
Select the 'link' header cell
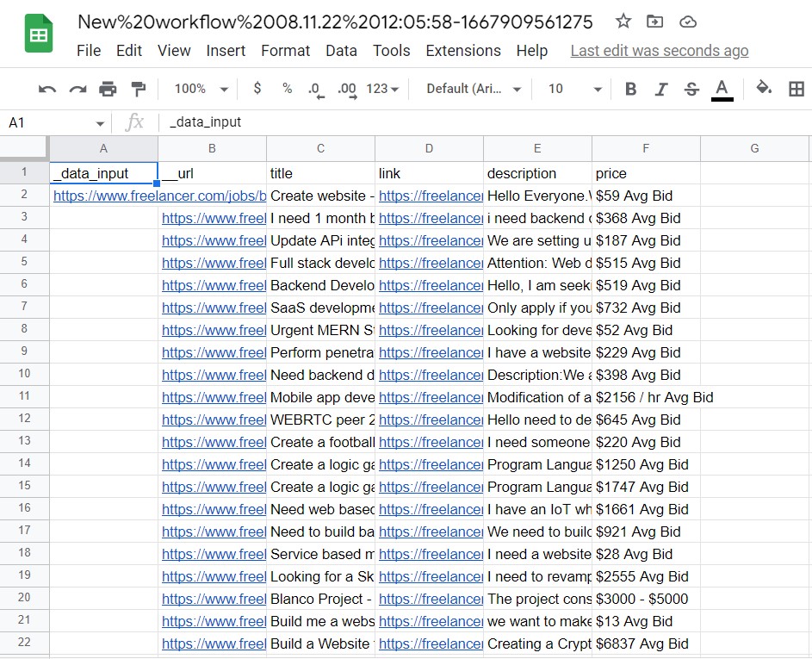pyautogui.click(x=429, y=173)
